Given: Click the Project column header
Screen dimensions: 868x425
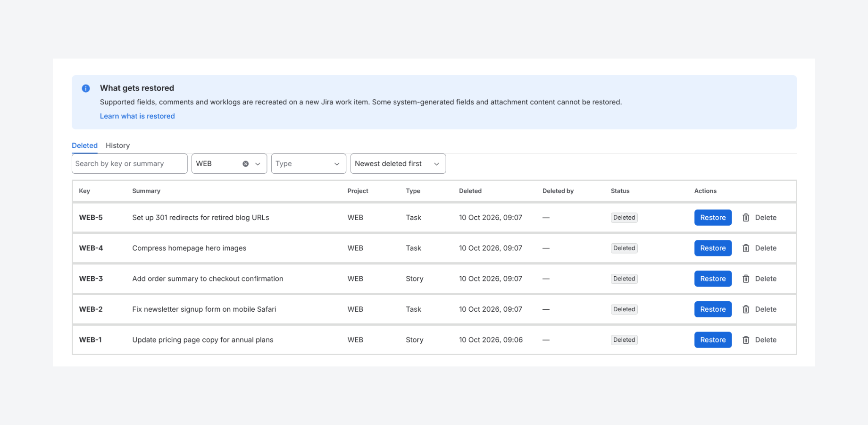Looking at the screenshot, I should [x=358, y=191].
